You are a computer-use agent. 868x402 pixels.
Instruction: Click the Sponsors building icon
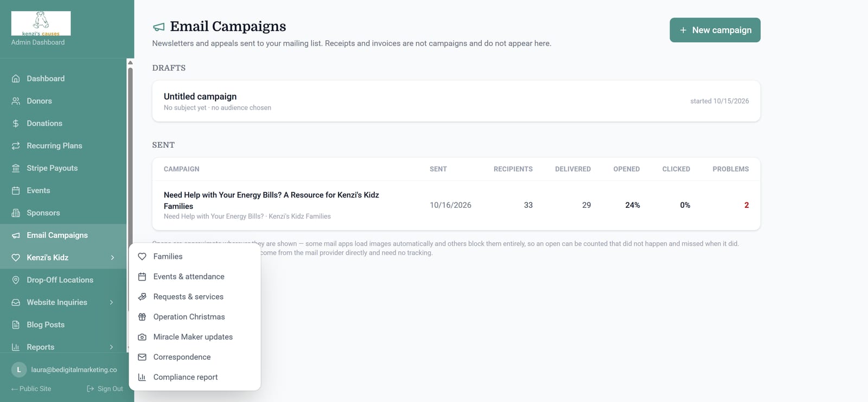pyautogui.click(x=16, y=213)
